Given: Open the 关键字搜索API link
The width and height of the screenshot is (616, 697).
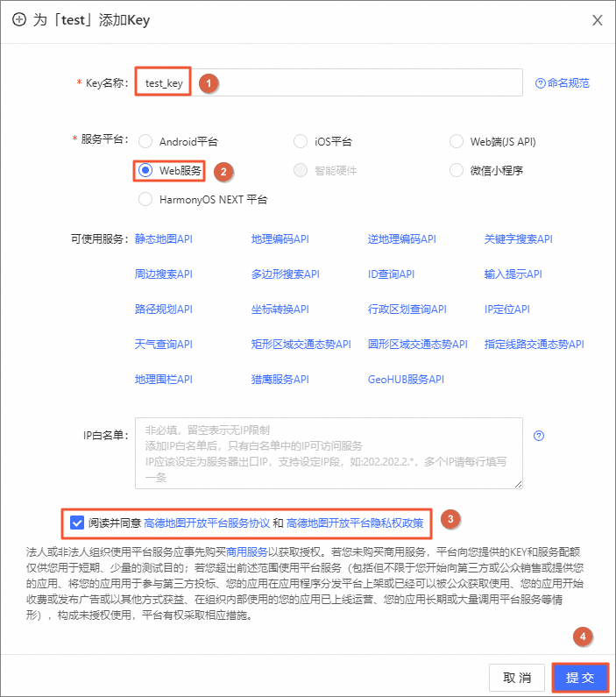Looking at the screenshot, I should [x=518, y=239].
